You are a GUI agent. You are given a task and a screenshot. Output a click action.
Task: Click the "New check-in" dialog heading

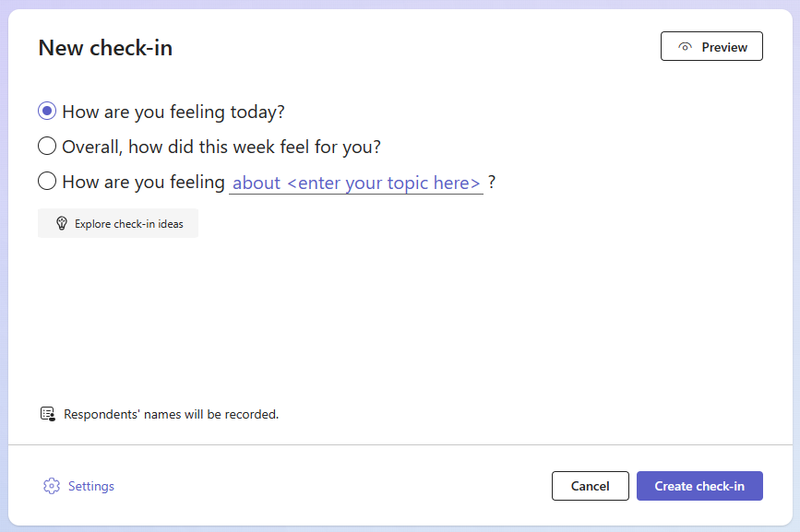105,48
